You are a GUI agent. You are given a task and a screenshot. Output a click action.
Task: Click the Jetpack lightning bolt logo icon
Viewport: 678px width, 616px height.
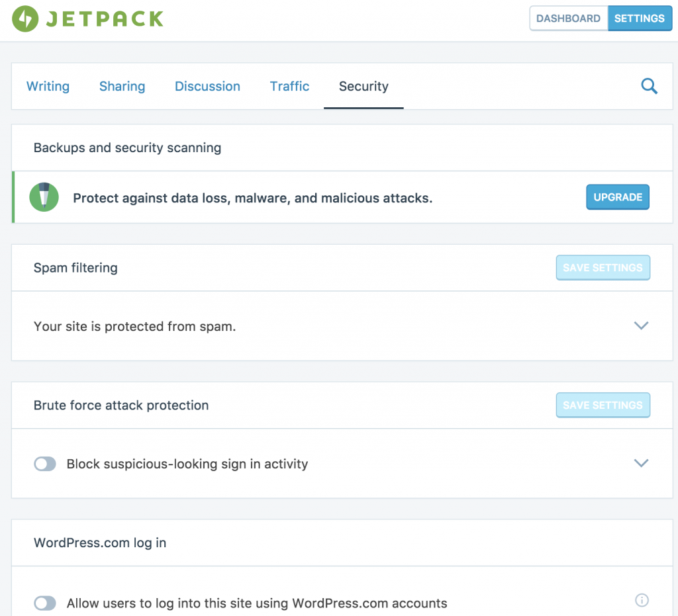click(x=25, y=19)
